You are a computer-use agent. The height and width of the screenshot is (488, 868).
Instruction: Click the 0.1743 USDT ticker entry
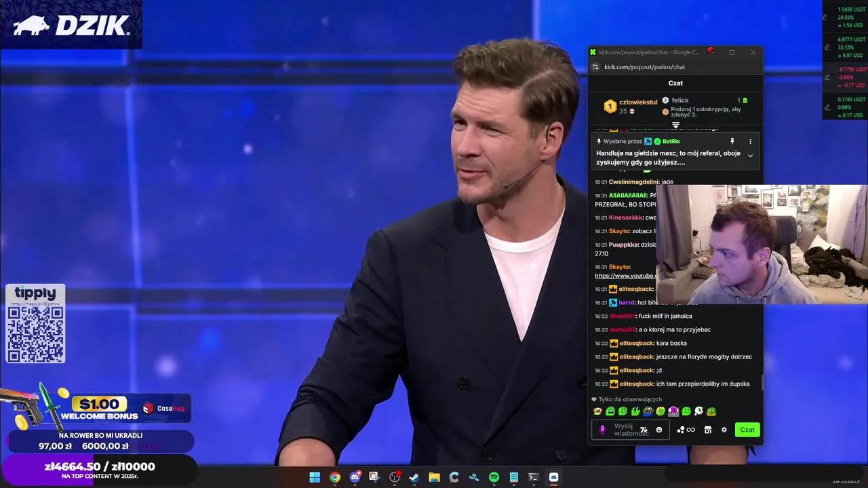(x=851, y=107)
